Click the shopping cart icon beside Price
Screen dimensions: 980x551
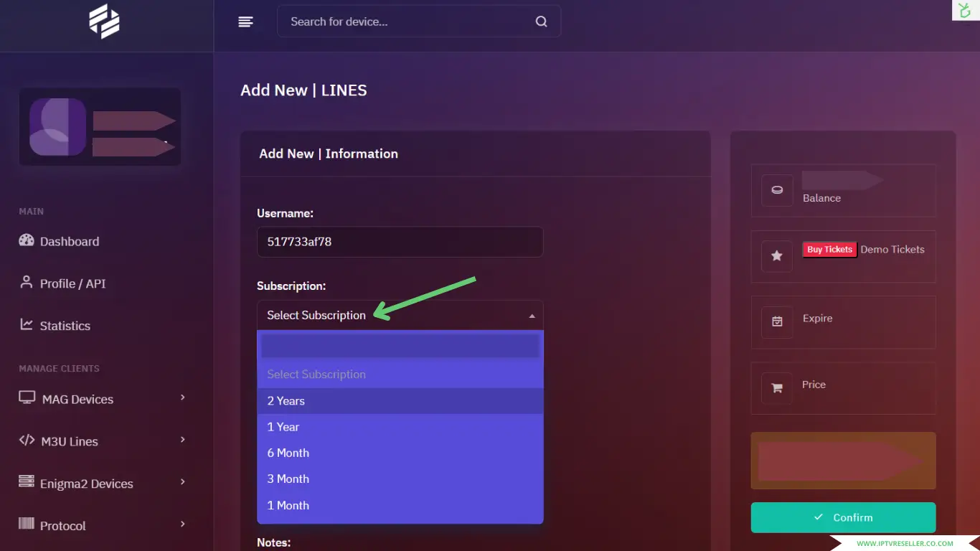777,388
